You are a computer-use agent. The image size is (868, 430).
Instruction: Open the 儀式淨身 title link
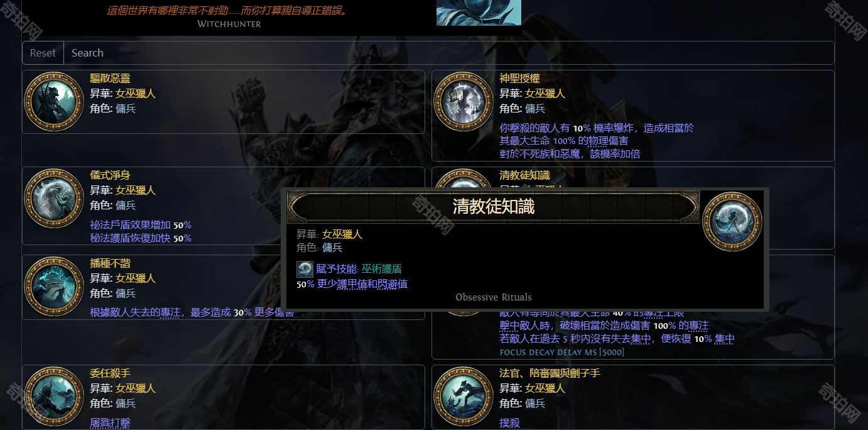[110, 175]
